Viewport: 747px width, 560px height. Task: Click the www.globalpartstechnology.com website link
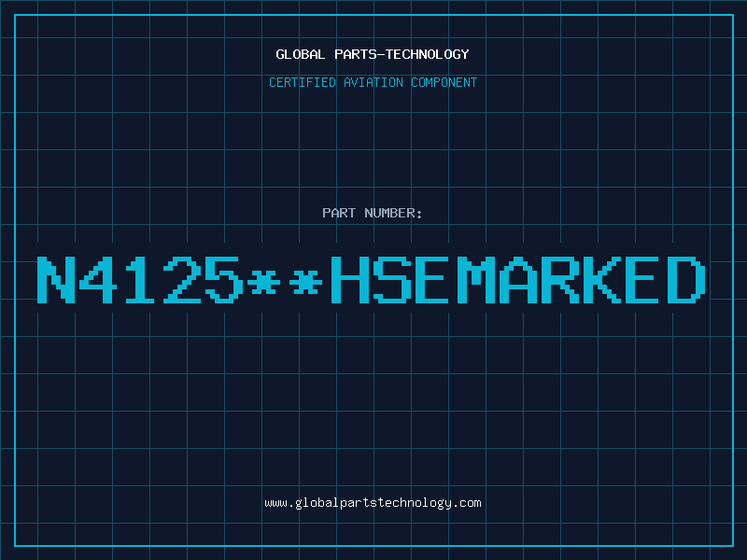point(373,503)
